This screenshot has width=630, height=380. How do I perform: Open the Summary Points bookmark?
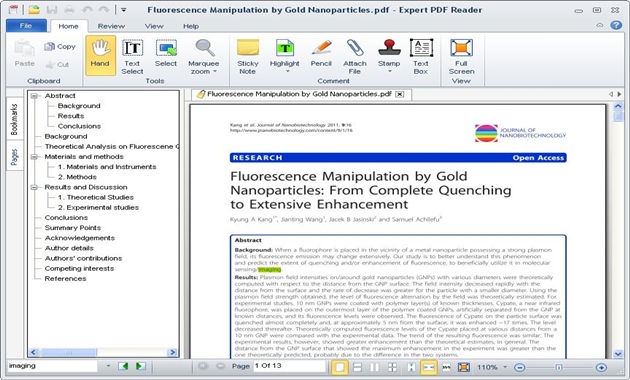[73, 228]
